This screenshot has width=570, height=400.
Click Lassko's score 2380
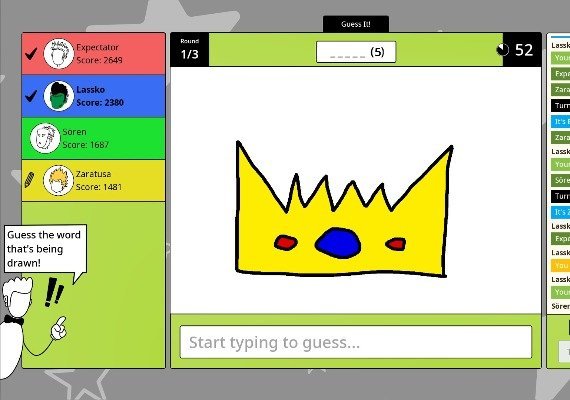pyautogui.click(x=100, y=103)
